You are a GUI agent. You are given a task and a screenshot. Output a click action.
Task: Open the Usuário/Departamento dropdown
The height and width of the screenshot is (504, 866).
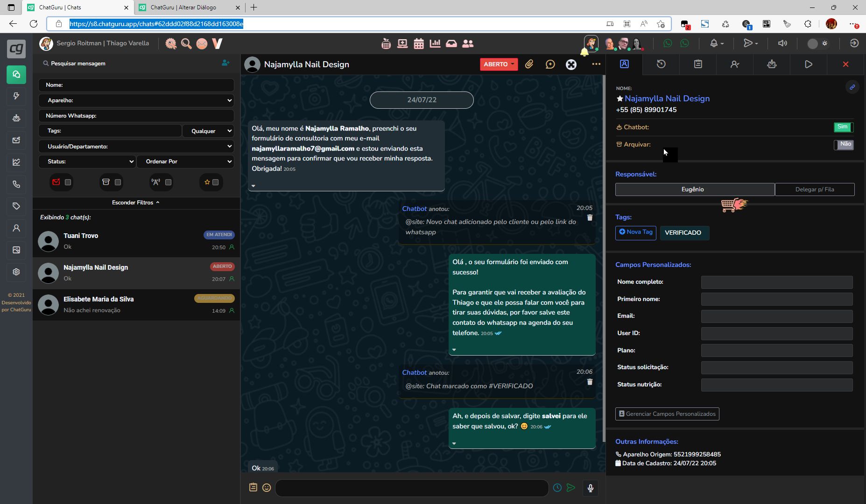pyautogui.click(x=136, y=147)
